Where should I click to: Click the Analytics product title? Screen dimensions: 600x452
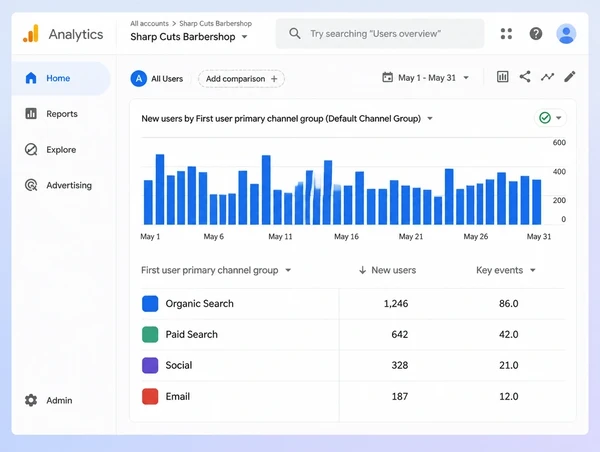coord(76,34)
